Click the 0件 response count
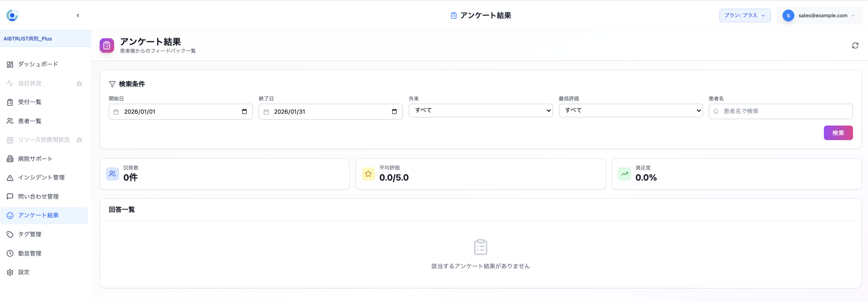Screen dimensions: 868x302 (130, 177)
